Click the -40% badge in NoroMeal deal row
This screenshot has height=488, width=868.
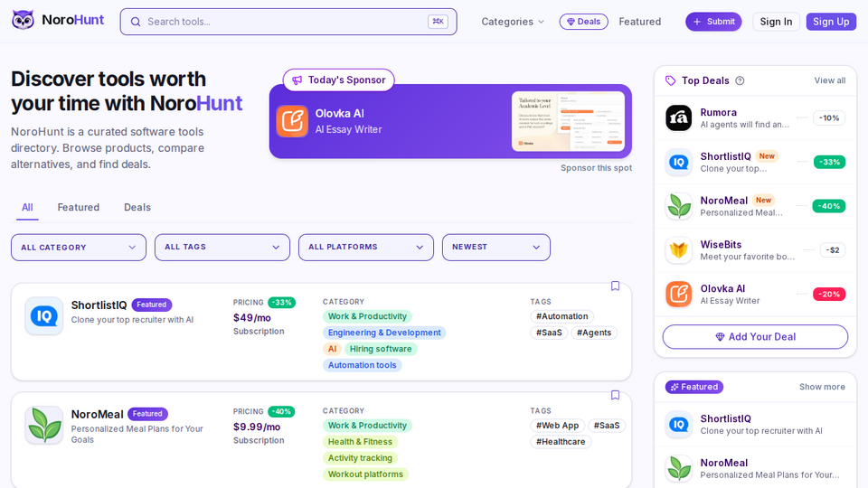pyautogui.click(x=829, y=206)
